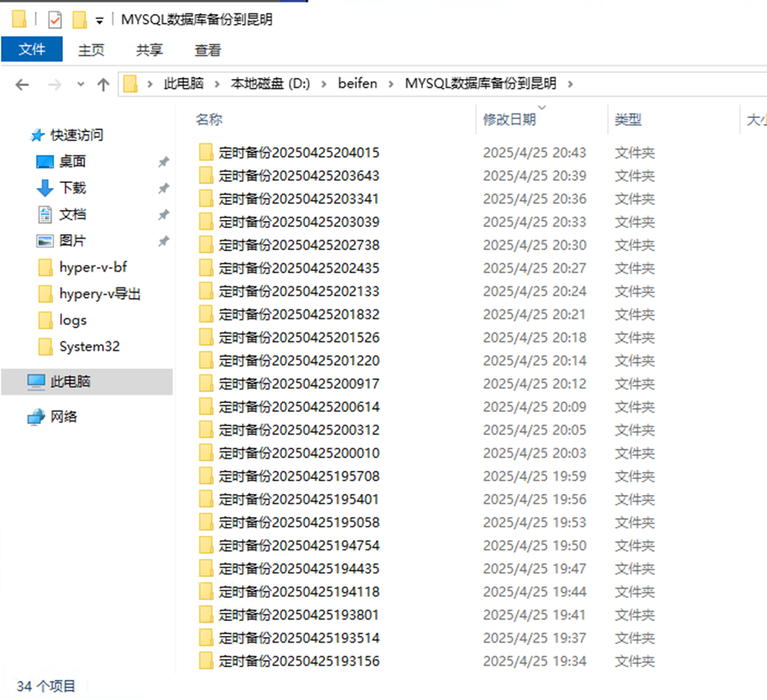Open logs folder in sidebar

pyautogui.click(x=73, y=320)
